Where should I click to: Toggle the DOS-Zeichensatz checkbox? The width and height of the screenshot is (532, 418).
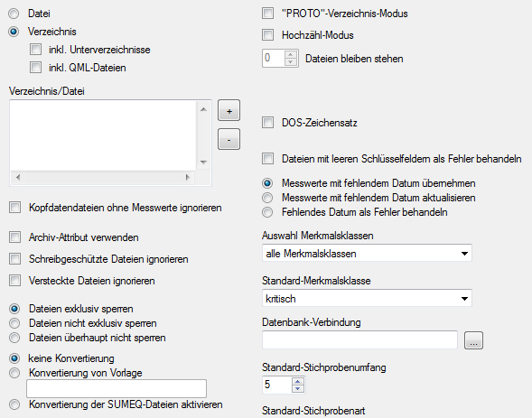[267, 123]
